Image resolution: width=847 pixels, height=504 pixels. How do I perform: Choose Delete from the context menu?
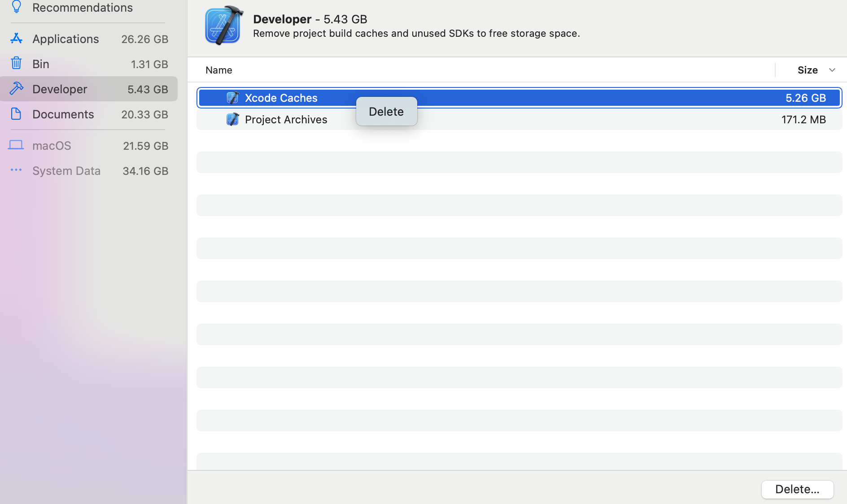click(x=386, y=112)
